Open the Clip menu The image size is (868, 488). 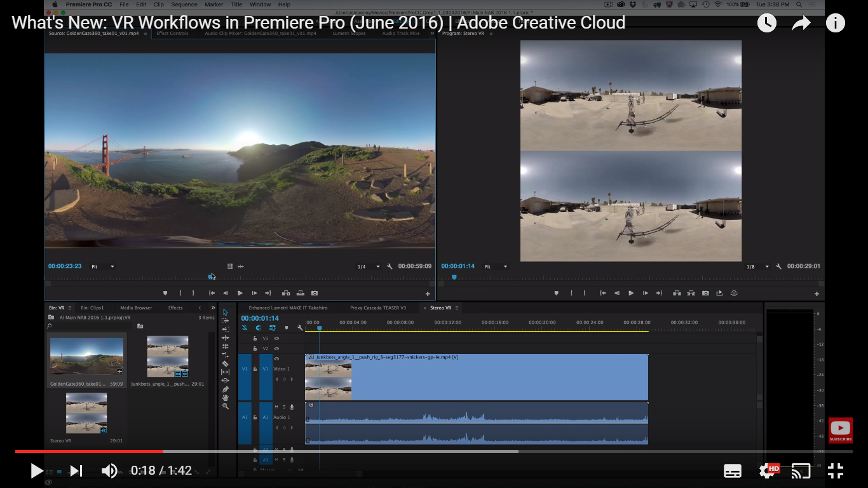tap(159, 4)
